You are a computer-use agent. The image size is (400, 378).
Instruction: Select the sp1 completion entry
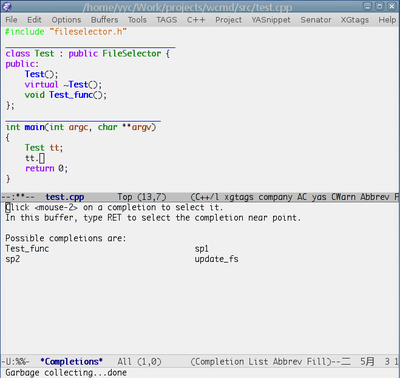[202, 249]
